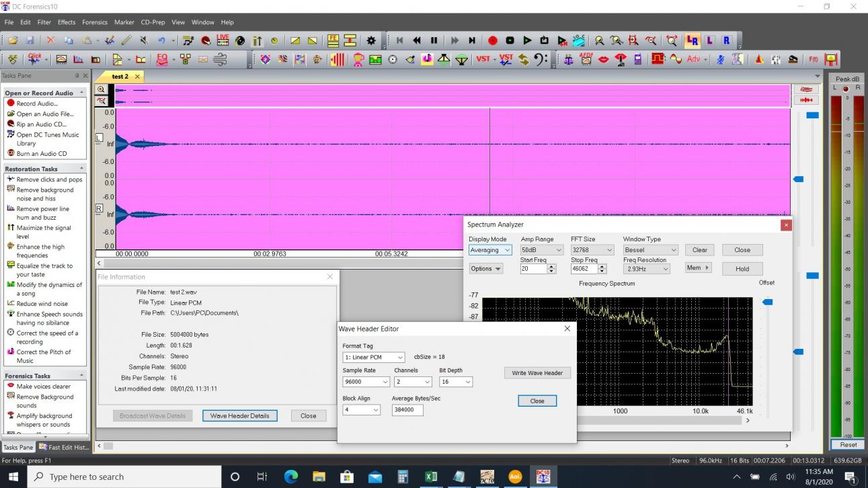
Task: Click the green play button
Action: [527, 40]
